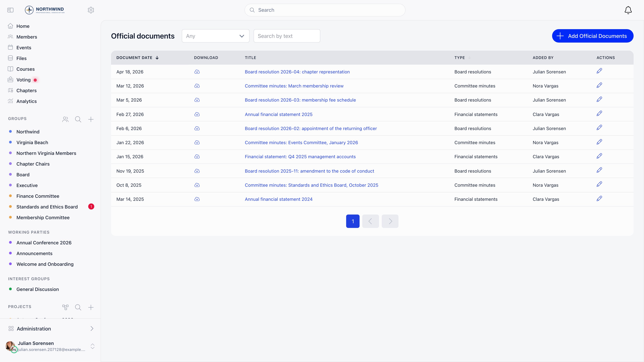Open Julian Sorensen account switcher

(x=93, y=346)
